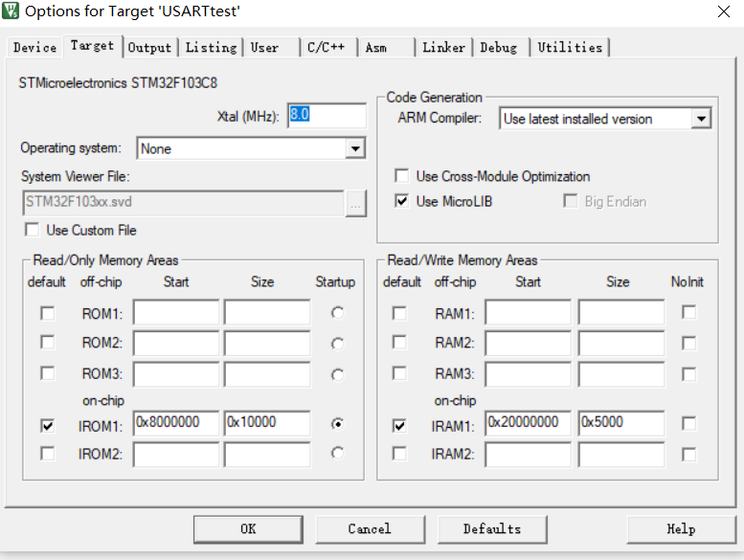Viewport: 744px width, 560px height.
Task: Edit IROM1 Start address 0x8000000
Action: pos(176,423)
